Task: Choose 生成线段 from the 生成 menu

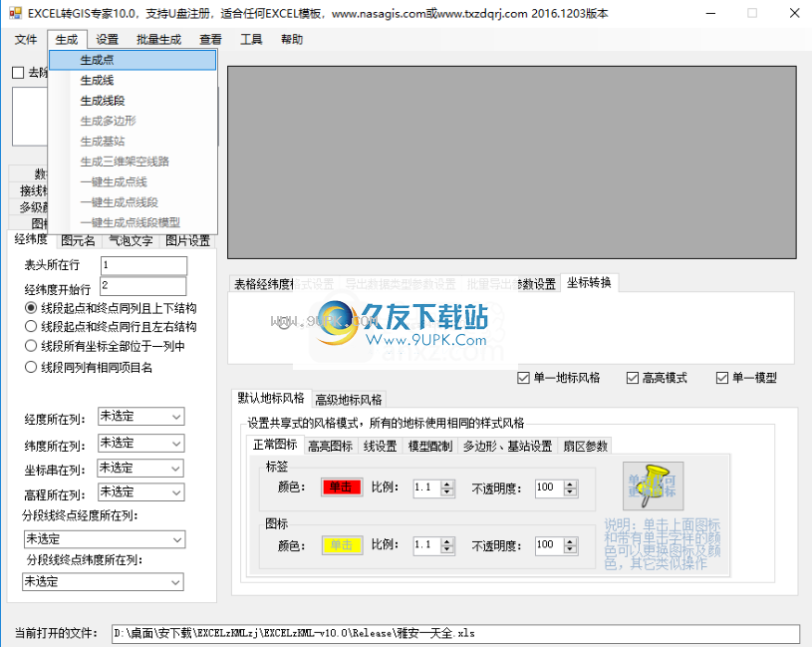Action: pos(133,101)
